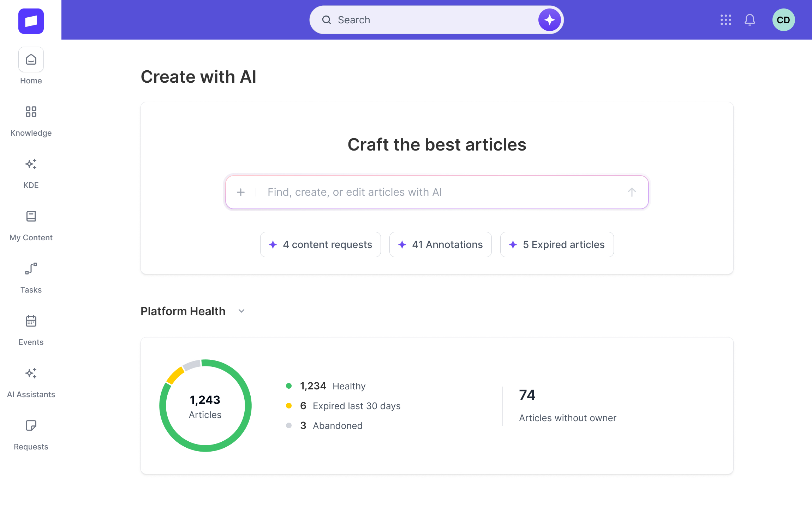
Task: Click the plus attach icon in AI prompt
Action: tap(241, 192)
